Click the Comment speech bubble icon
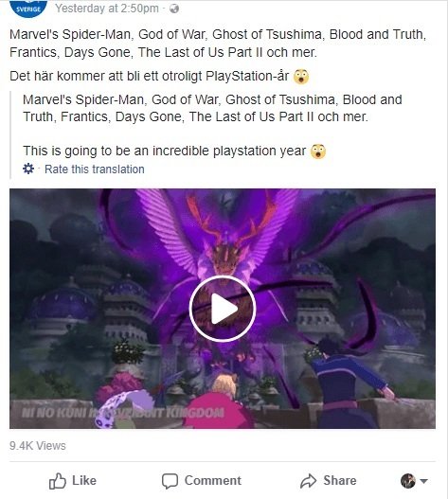The image size is (448, 499). pos(170,481)
